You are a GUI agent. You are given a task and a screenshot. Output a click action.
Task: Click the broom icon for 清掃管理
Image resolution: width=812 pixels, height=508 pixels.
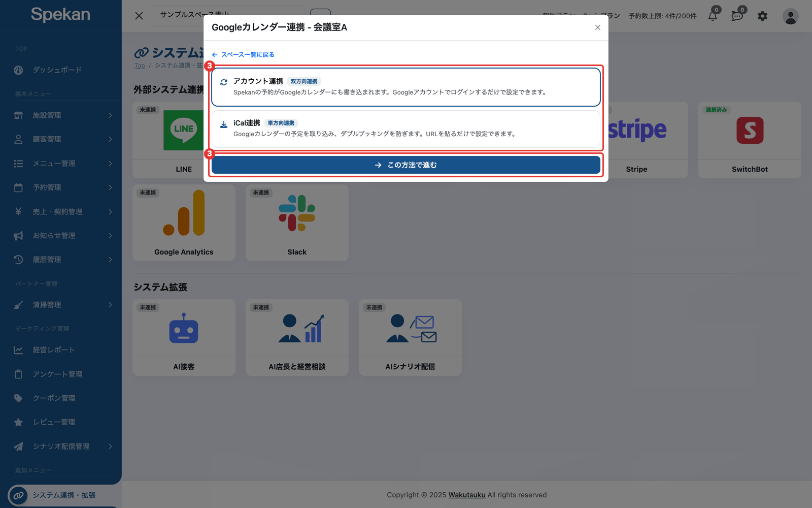[x=18, y=305]
